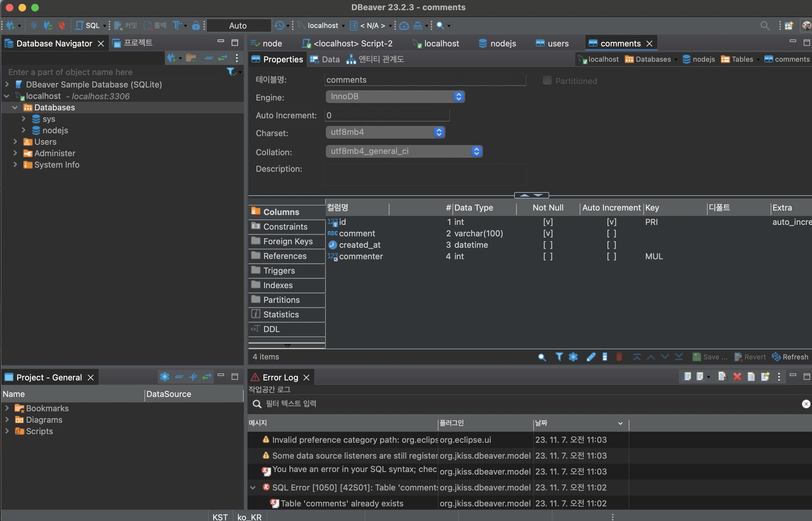
Task: Click the red trash delete icon
Action: coord(619,357)
